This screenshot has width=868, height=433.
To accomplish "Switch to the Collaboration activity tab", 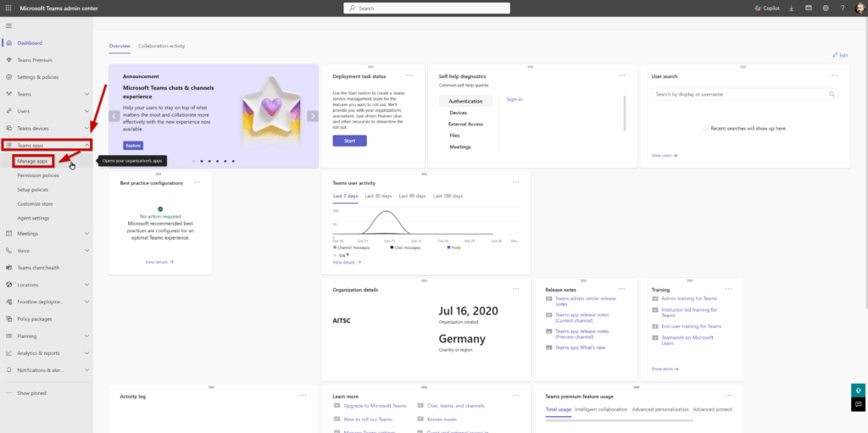I will (x=161, y=46).
